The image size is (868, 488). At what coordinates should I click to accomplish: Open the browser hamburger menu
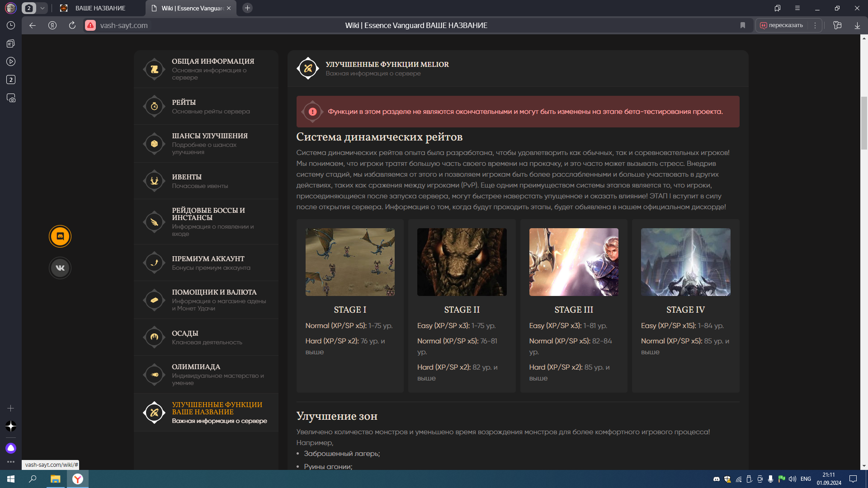click(x=797, y=8)
